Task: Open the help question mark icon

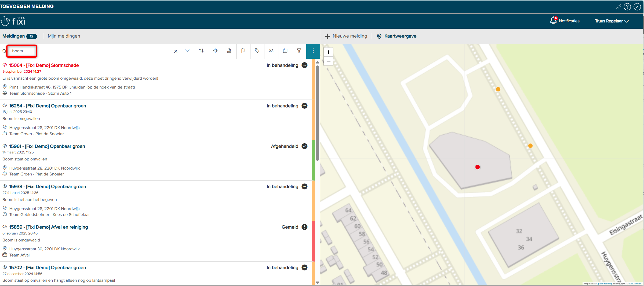Action: pos(627,6)
